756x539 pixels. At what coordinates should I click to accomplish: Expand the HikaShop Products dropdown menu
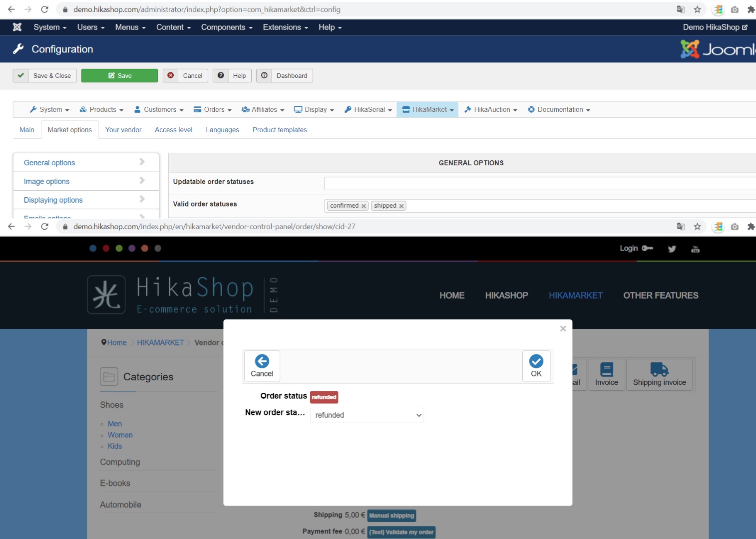[102, 110]
